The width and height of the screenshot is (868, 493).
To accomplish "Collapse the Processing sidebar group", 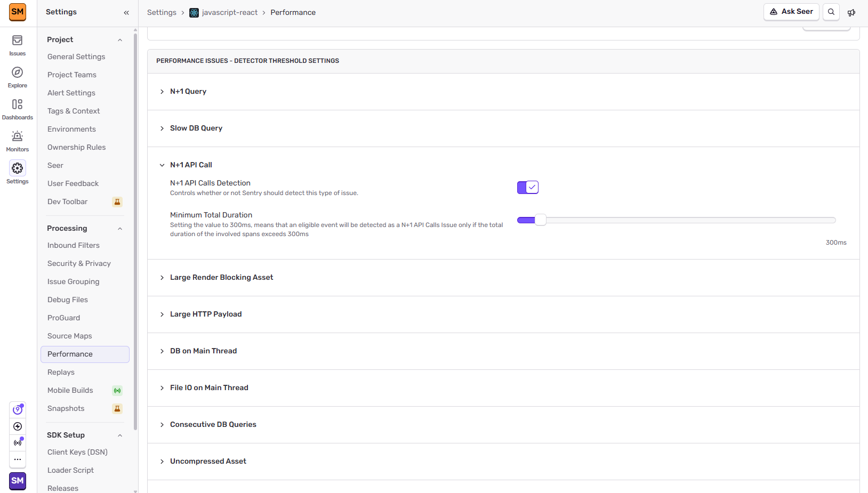I will (x=120, y=229).
